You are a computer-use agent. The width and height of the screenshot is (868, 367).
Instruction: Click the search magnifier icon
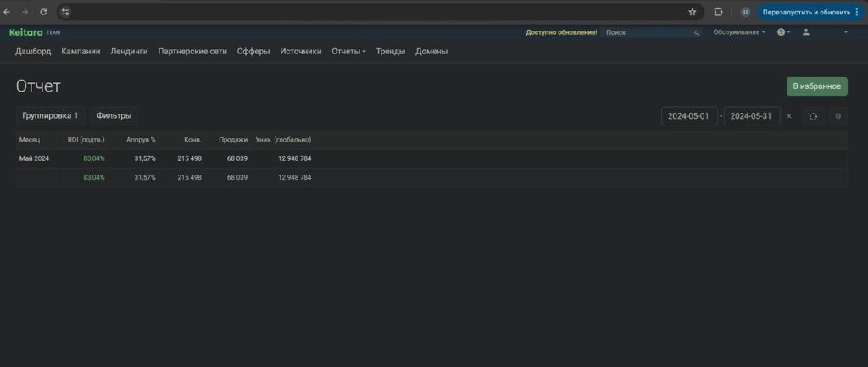point(697,32)
